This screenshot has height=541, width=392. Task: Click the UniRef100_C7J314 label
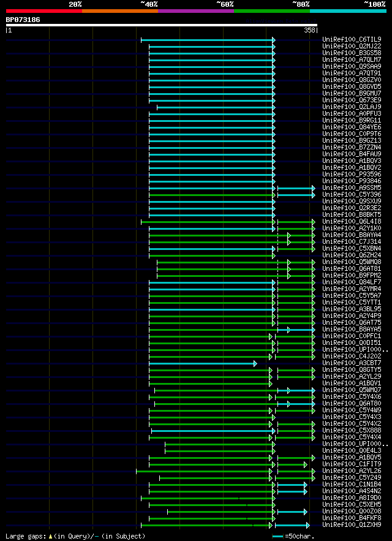pyautogui.click(x=352, y=242)
